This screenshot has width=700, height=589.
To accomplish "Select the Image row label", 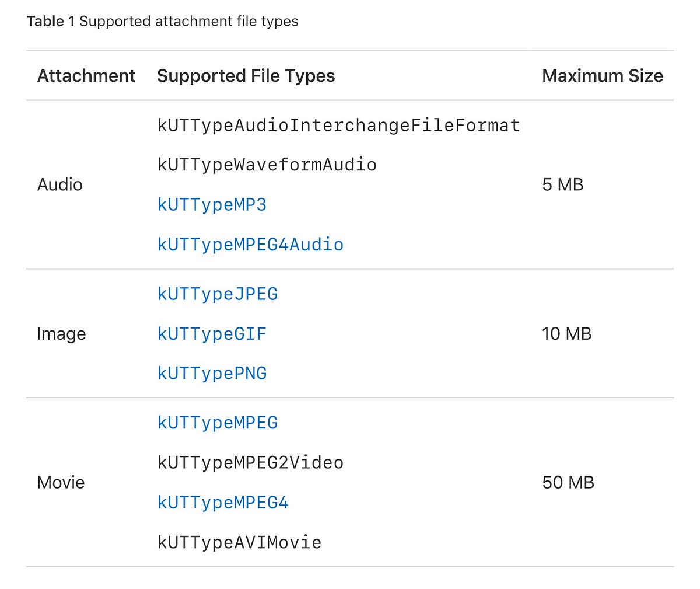I will [x=61, y=334].
